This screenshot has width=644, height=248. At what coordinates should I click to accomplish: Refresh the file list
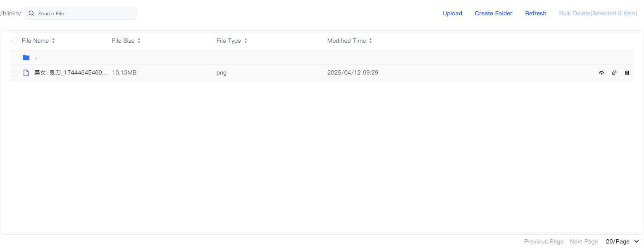point(536,13)
